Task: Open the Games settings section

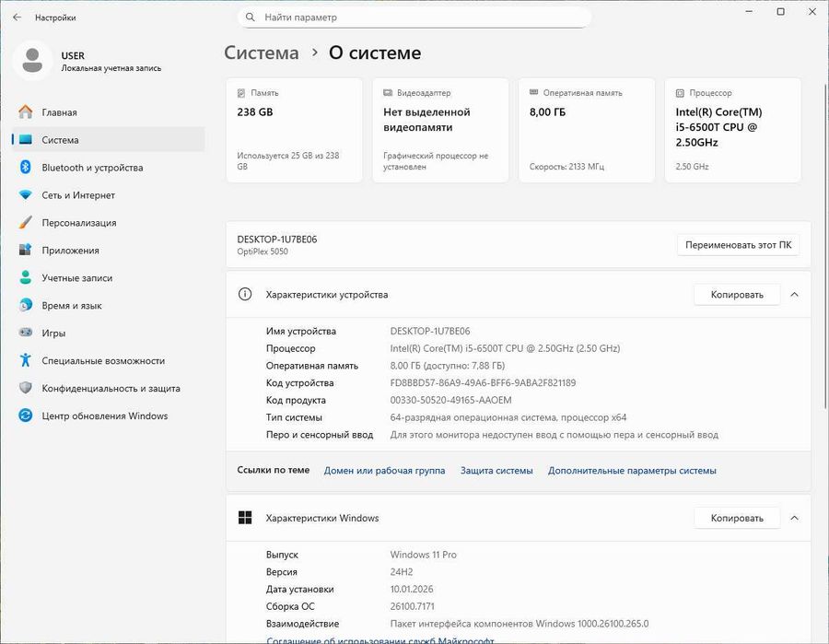Action: point(53,334)
